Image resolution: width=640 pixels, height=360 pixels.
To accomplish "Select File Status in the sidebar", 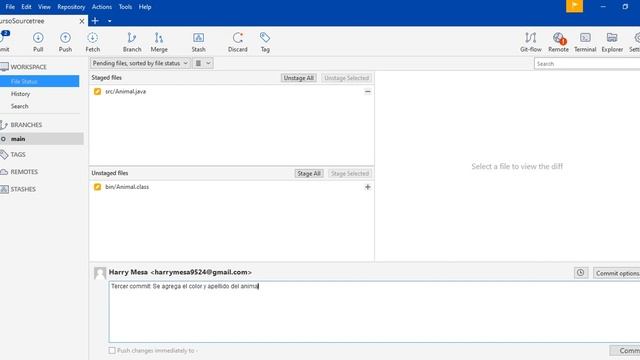I will coord(40,81).
